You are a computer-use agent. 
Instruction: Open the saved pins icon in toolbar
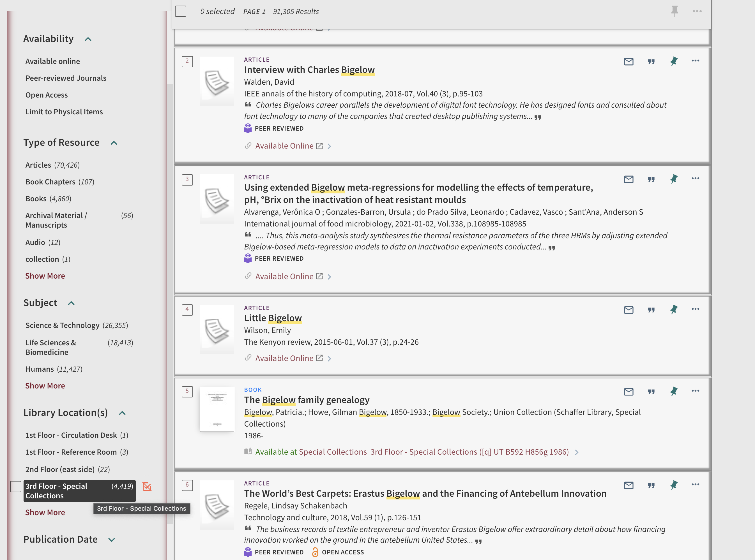[675, 11]
